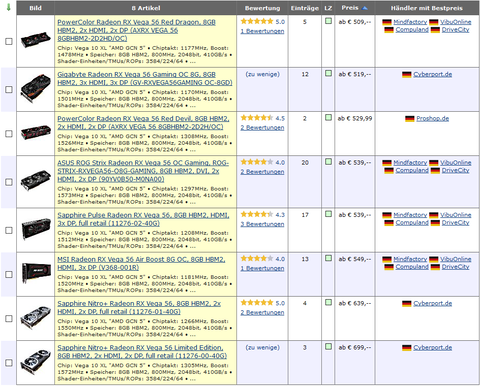The height and width of the screenshot is (386, 480).
Task: Enable the Sapphire Pulse Vega 56 checkbox
Action: click(x=9, y=230)
